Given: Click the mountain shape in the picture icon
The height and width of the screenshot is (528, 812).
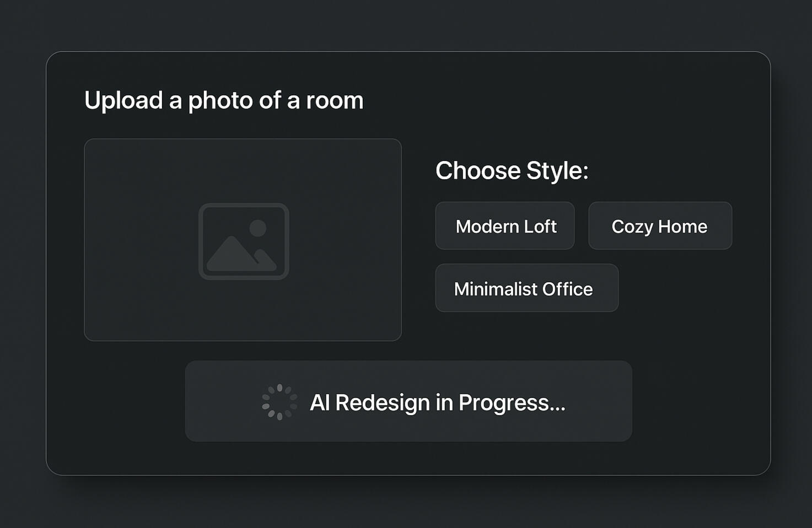Looking at the screenshot, I should tap(232, 257).
